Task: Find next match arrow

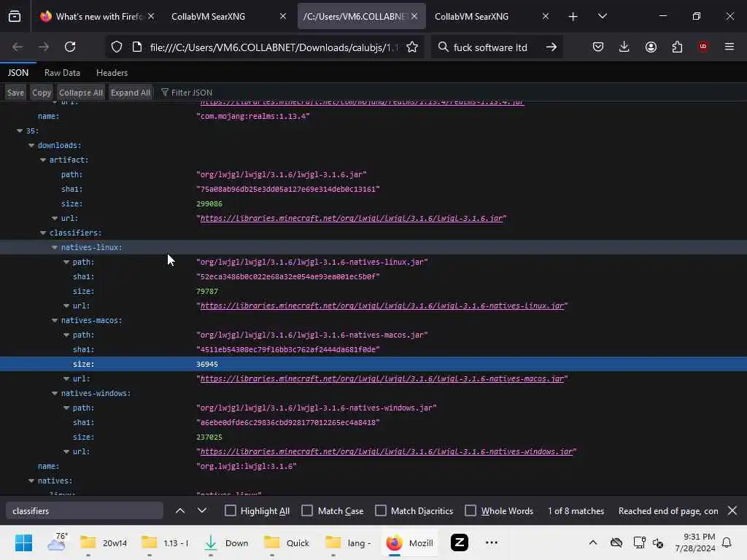Action: click(x=202, y=510)
